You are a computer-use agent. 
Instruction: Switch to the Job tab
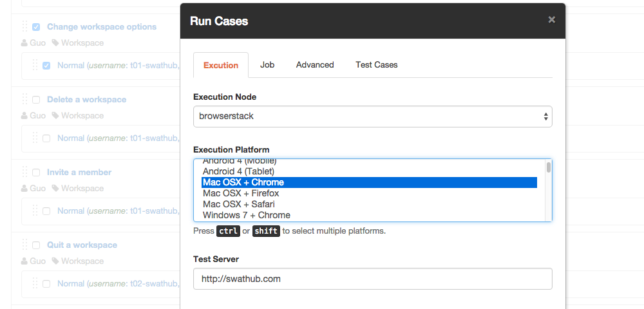(x=267, y=65)
